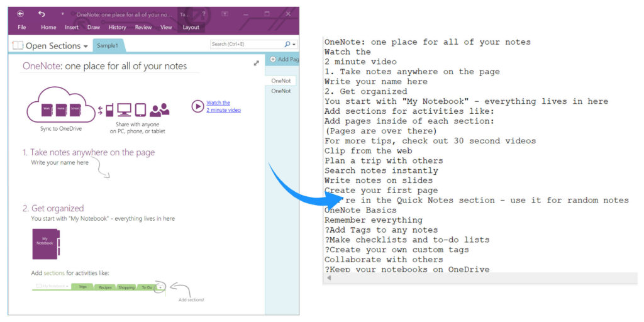Screen dimensions: 644x322
Task: Toggle full page view with expand arrows icon
Action: [257, 63]
